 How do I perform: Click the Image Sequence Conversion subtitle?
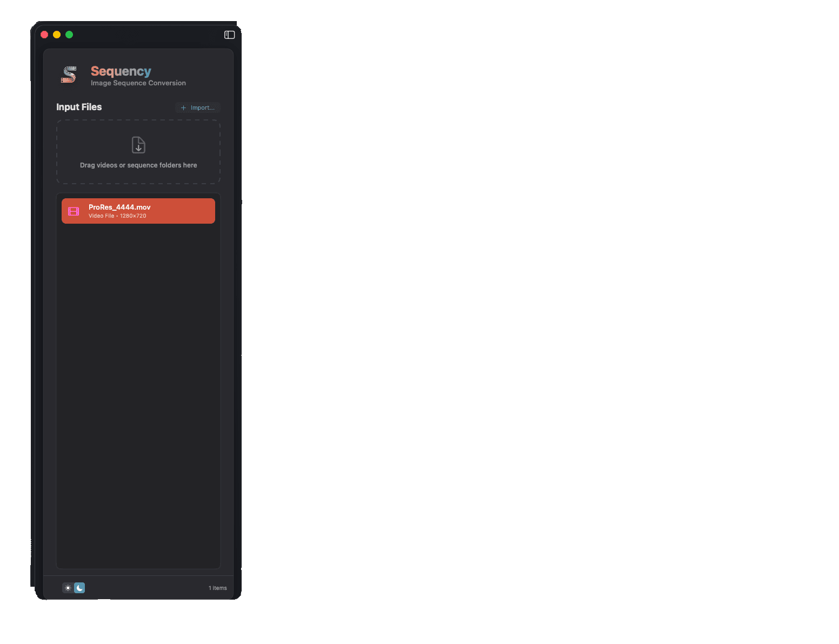(x=138, y=83)
